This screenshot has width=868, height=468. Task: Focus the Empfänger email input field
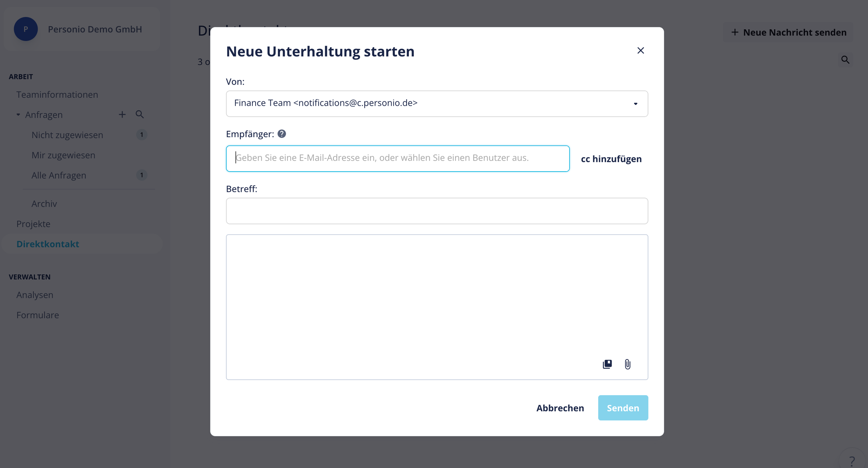[x=398, y=159]
